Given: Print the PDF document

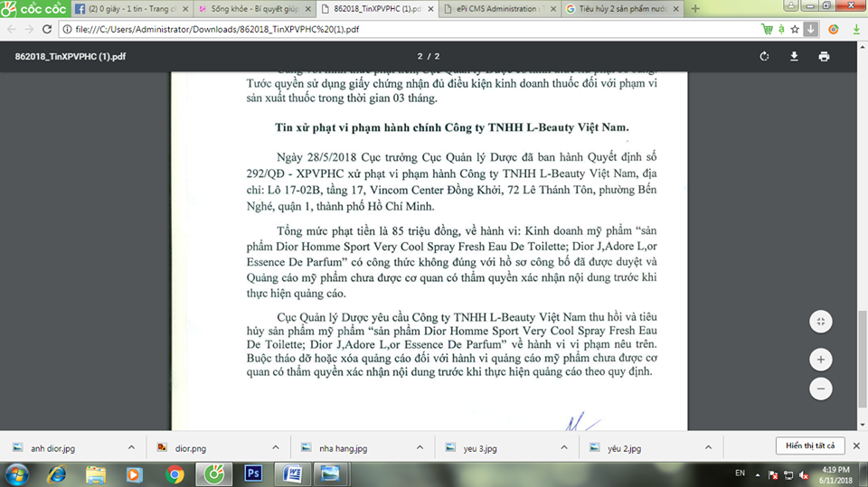Looking at the screenshot, I should [824, 56].
